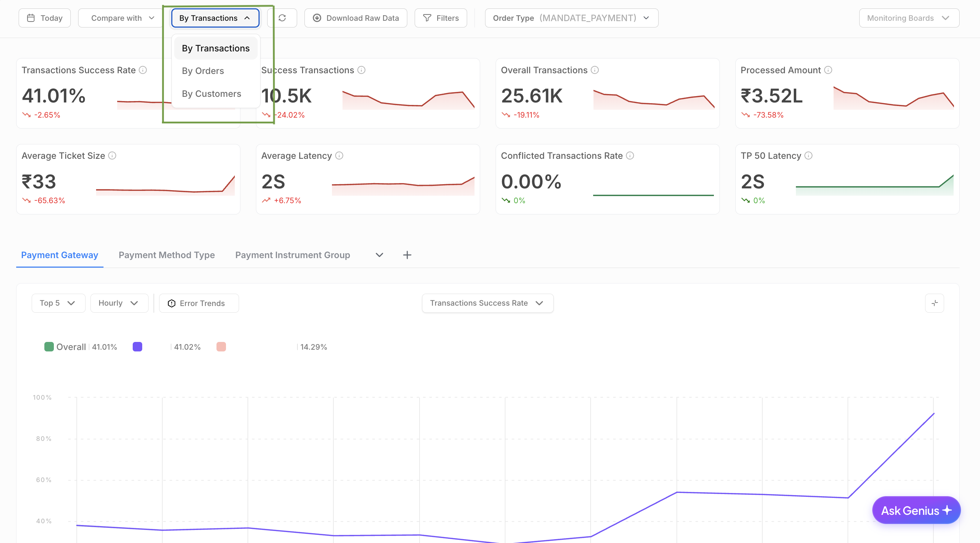Image resolution: width=980 pixels, height=543 pixels.
Task: Open the Hourly granularity dropdown
Action: pos(118,303)
